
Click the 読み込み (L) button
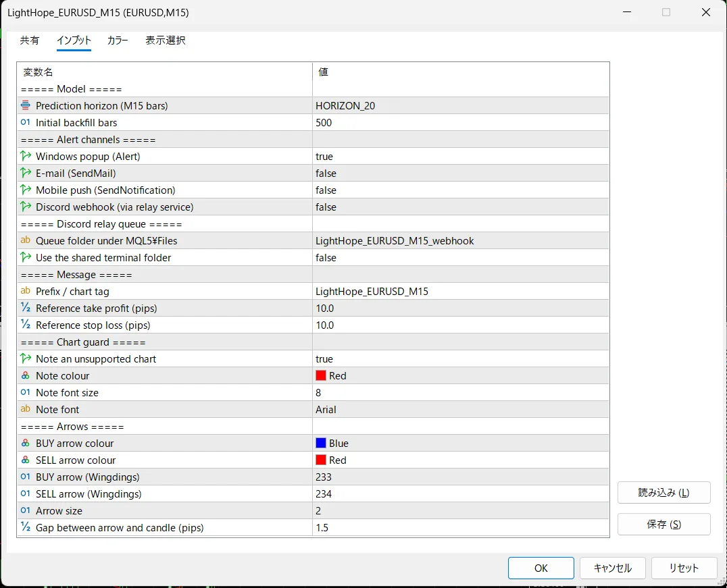tap(664, 493)
